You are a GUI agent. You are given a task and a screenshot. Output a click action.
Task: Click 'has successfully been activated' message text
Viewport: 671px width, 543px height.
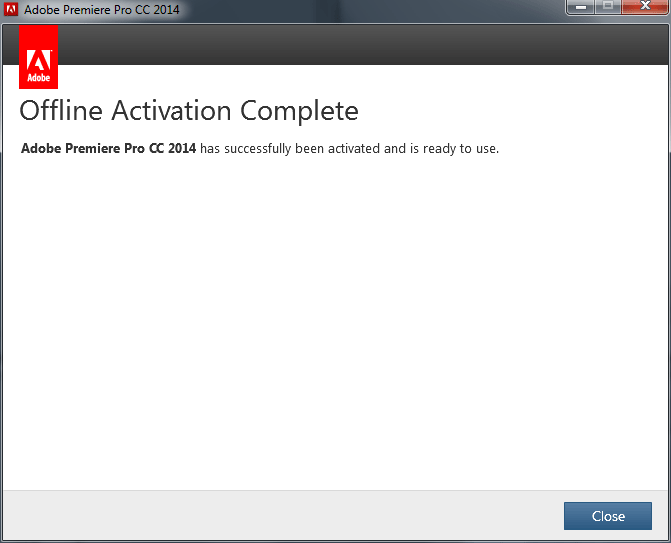pos(290,148)
